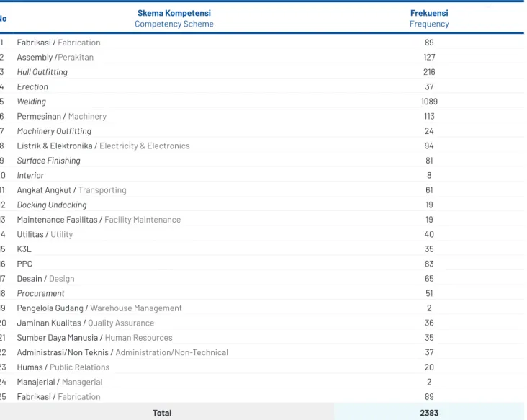Click the Welding row label
This screenshot has width=527, height=420.
[x=32, y=102]
